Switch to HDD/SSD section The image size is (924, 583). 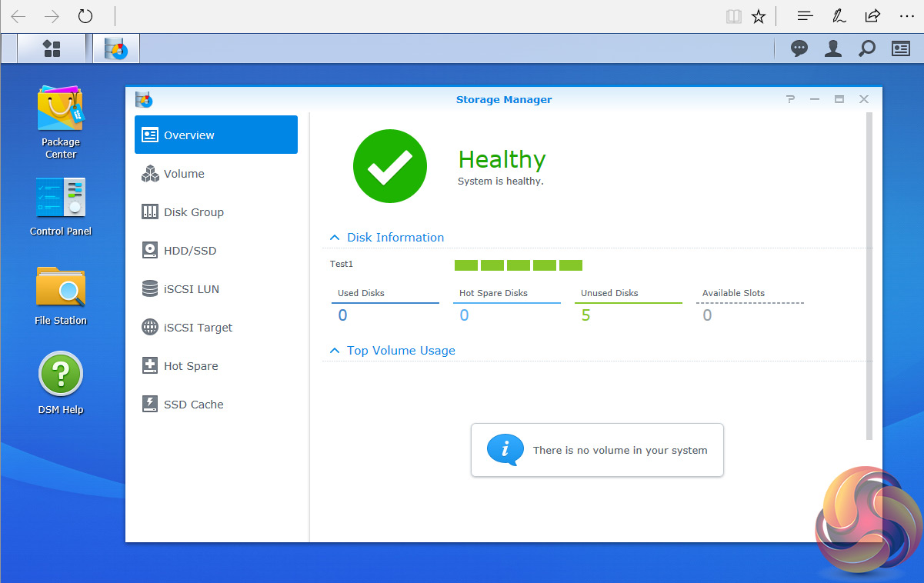(x=216, y=251)
